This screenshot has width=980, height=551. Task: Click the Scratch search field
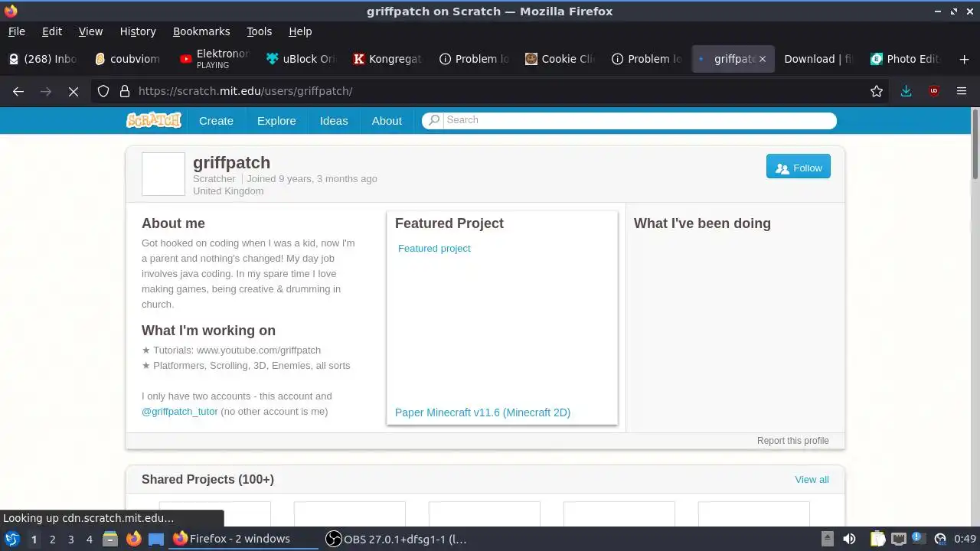tap(629, 120)
